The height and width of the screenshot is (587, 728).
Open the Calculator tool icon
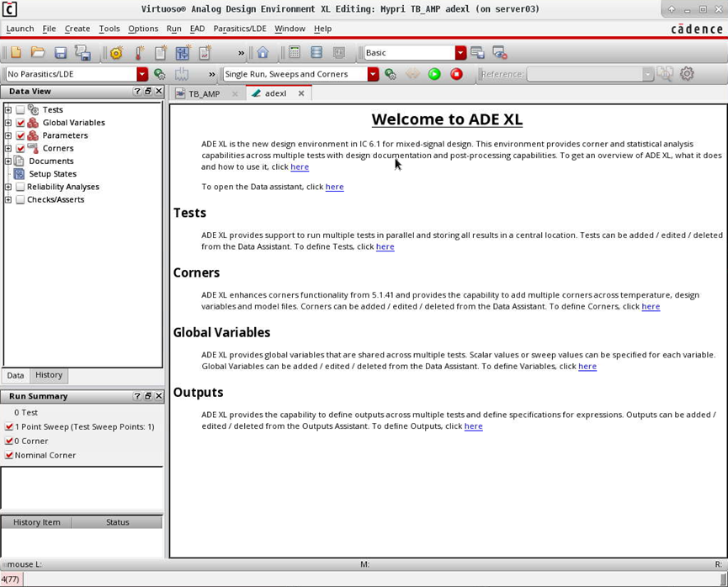(295, 52)
